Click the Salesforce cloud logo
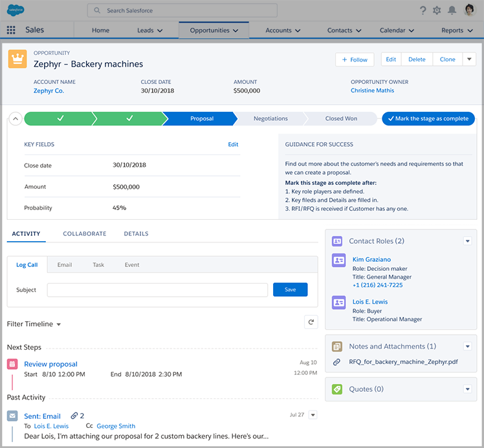 (x=16, y=10)
